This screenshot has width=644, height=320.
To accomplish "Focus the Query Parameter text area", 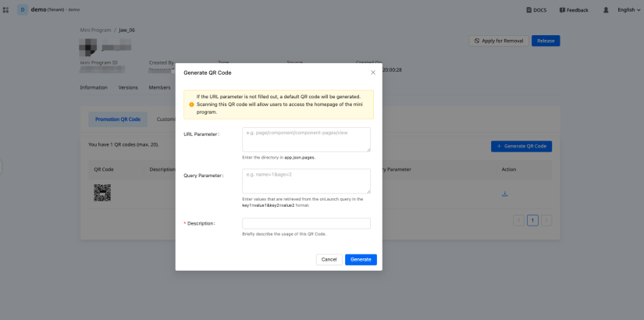I will pyautogui.click(x=306, y=181).
